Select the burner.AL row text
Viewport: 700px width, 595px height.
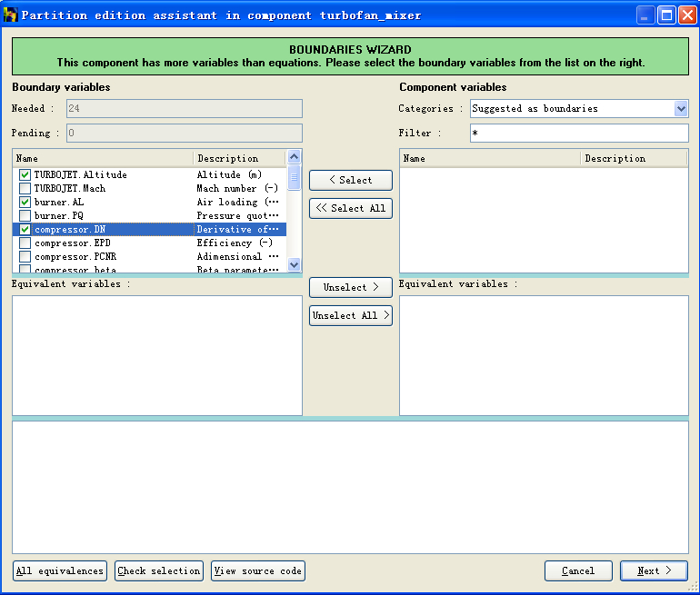coord(59,202)
